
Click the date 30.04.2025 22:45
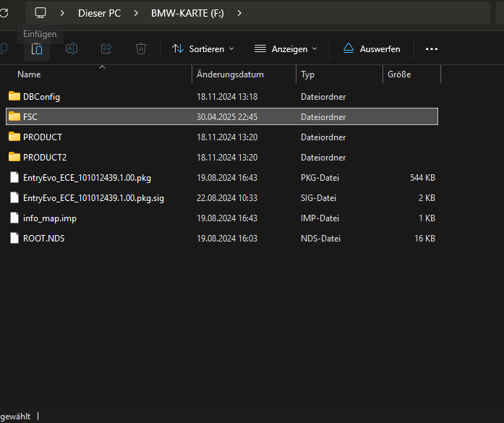(x=227, y=116)
